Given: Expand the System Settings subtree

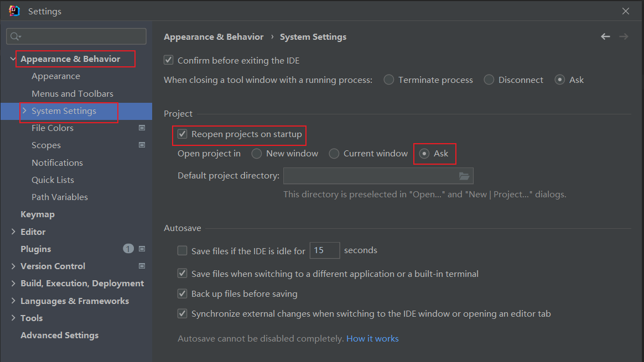Looking at the screenshot, I should pos(24,111).
